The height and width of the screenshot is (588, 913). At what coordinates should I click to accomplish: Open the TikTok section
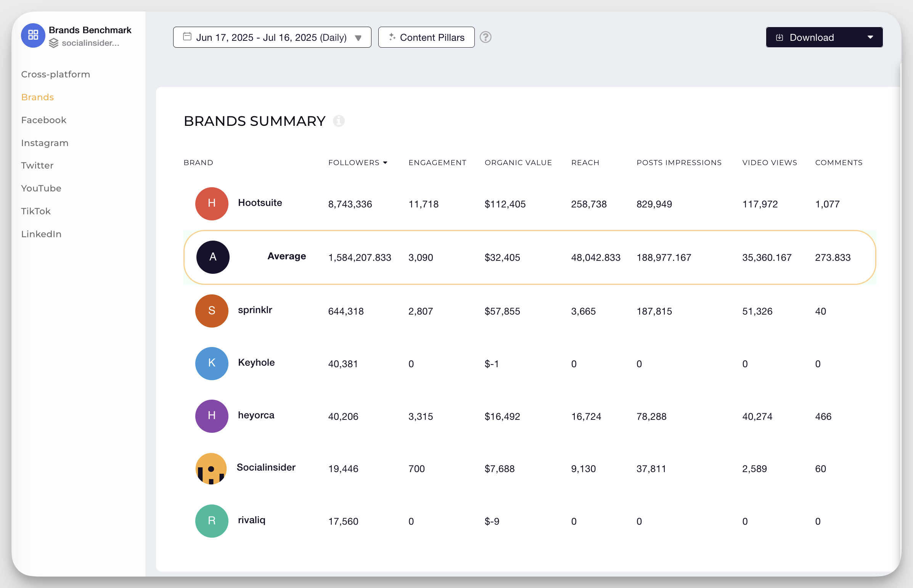point(35,211)
